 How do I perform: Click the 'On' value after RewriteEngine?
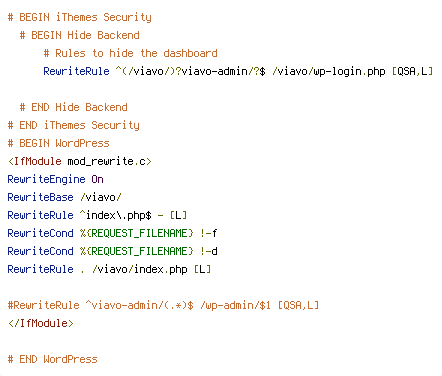click(98, 179)
